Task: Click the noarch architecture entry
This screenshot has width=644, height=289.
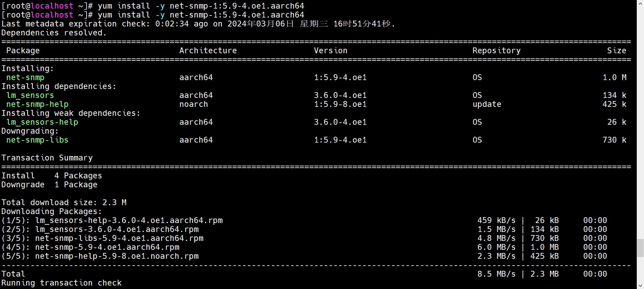Action: (193, 104)
